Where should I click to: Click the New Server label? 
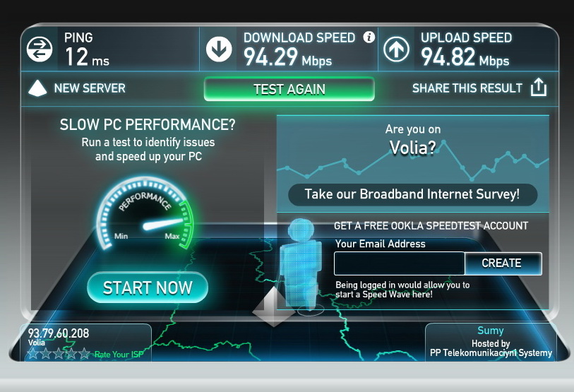[x=90, y=88]
